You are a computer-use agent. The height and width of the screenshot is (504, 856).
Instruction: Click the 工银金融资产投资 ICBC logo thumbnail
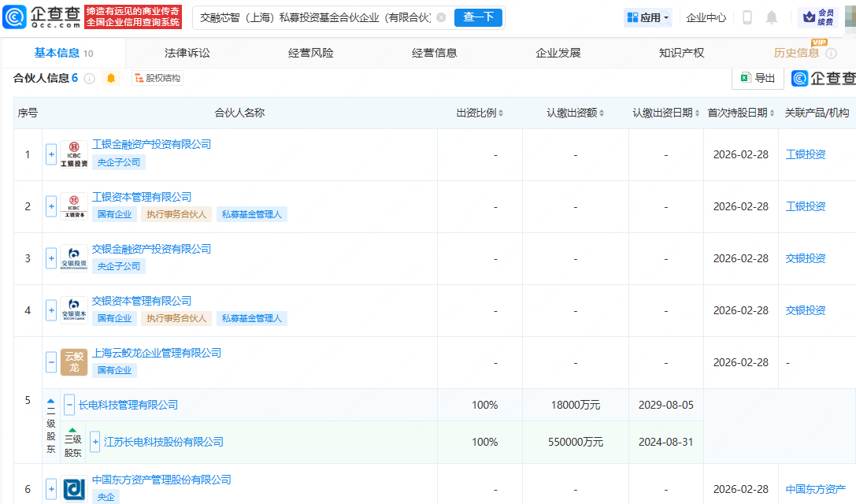(x=74, y=154)
